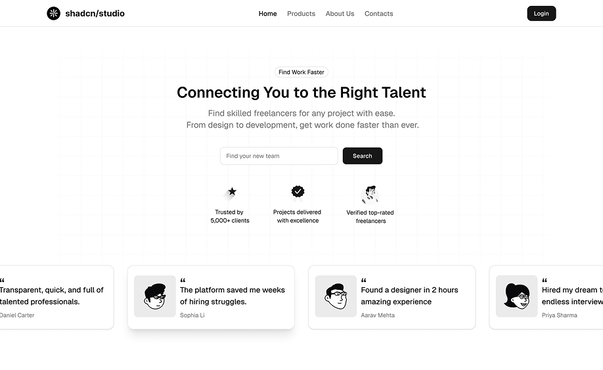
Task: Navigate to Contacts in the header
Action: (379, 13)
